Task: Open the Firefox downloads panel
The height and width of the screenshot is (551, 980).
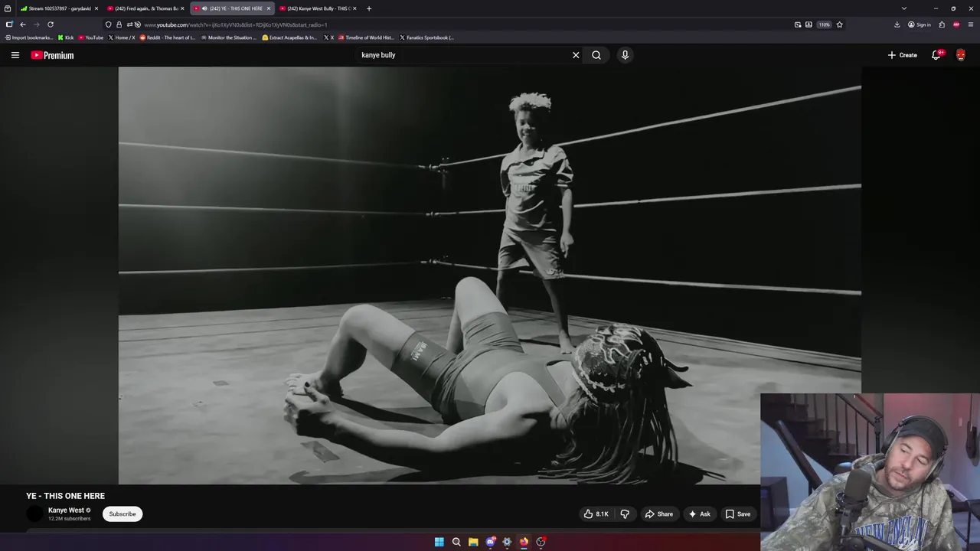Action: [897, 24]
